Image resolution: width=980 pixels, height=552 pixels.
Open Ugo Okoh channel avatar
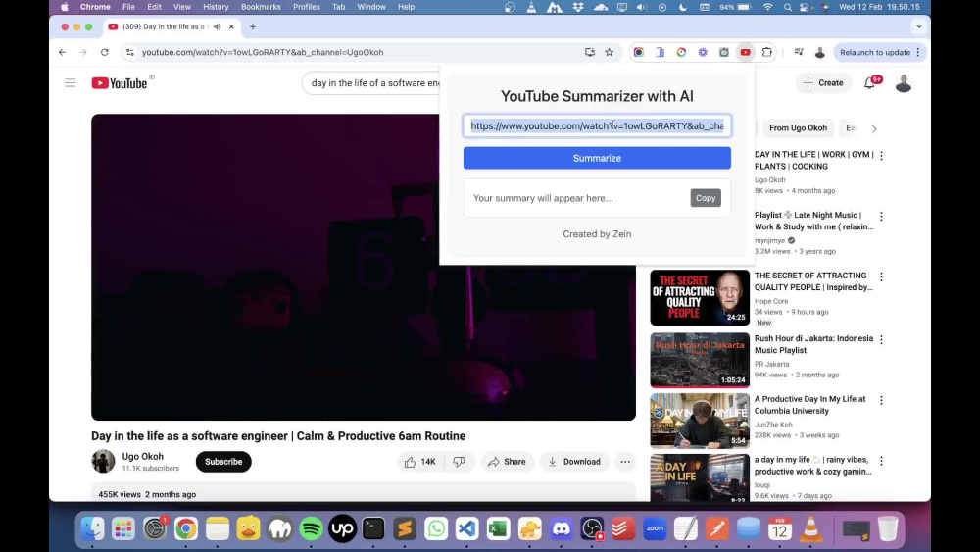coord(103,462)
